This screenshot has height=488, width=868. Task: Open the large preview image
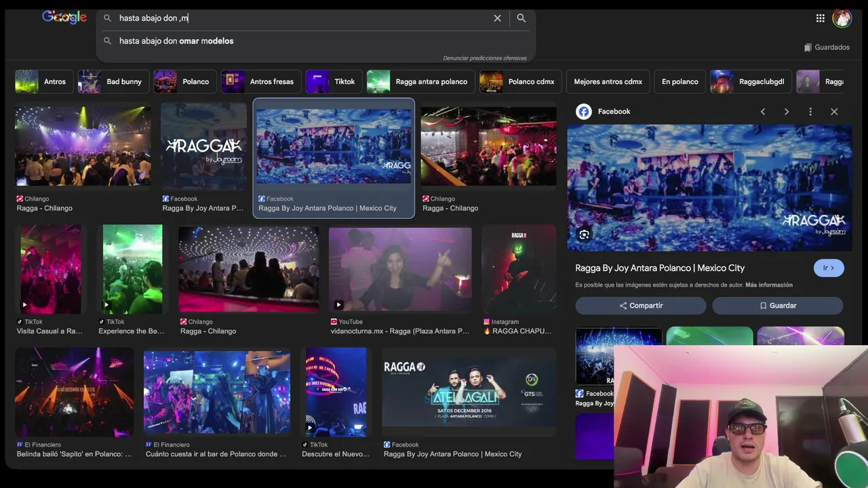pos(709,188)
